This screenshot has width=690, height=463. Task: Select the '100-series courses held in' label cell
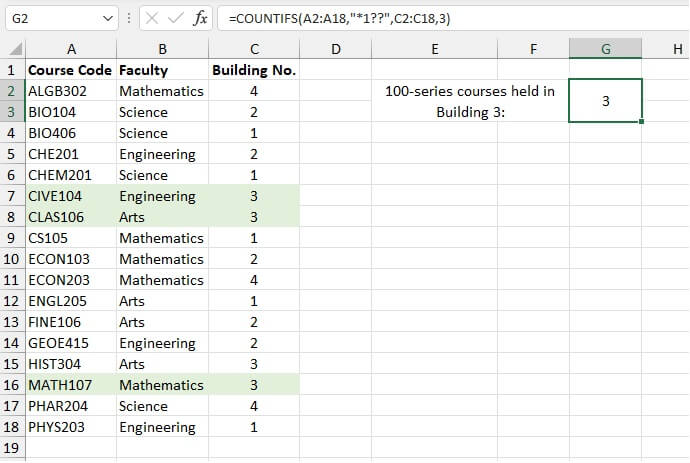coord(470,91)
